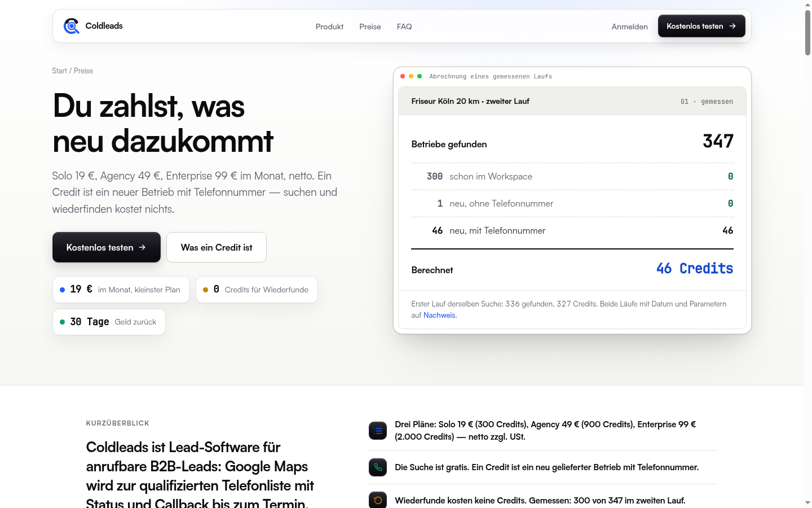812x508 pixels.
Task: Click the 19 € im Monat badge
Action: pyautogui.click(x=121, y=290)
